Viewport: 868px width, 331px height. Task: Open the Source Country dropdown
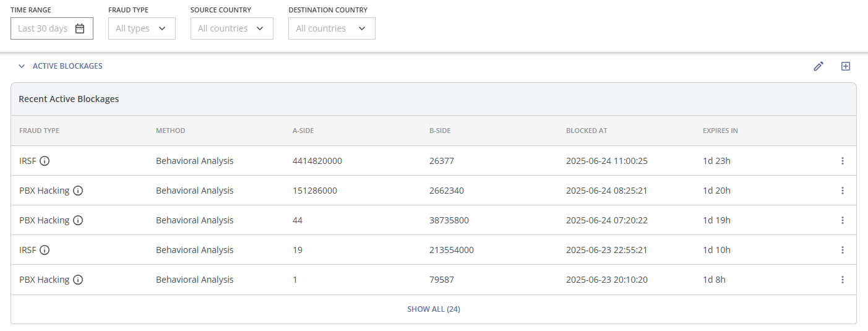tap(231, 28)
